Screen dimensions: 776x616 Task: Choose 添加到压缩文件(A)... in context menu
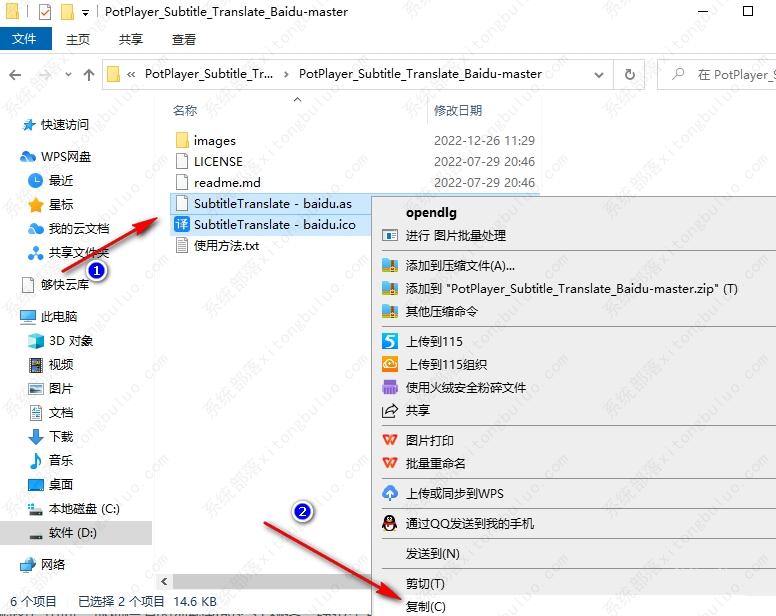click(x=460, y=266)
